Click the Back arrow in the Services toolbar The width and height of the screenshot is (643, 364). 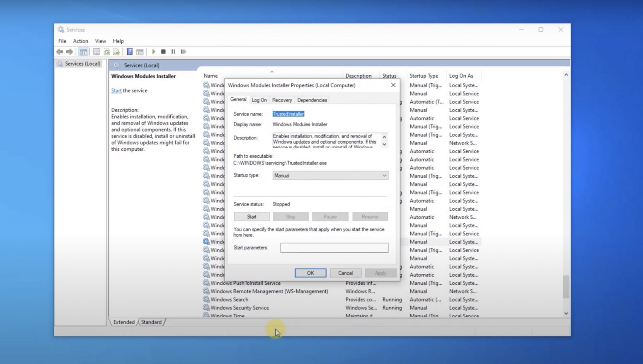tap(60, 52)
